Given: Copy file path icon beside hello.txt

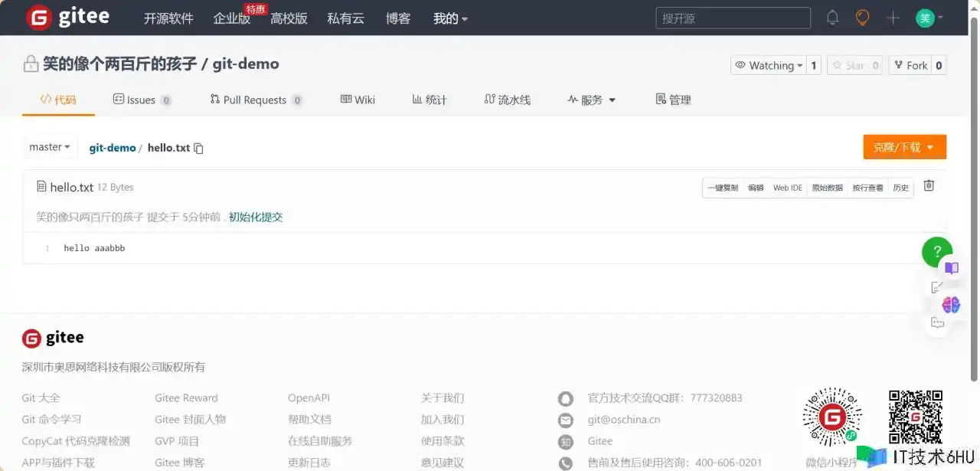Looking at the screenshot, I should coord(199,148).
